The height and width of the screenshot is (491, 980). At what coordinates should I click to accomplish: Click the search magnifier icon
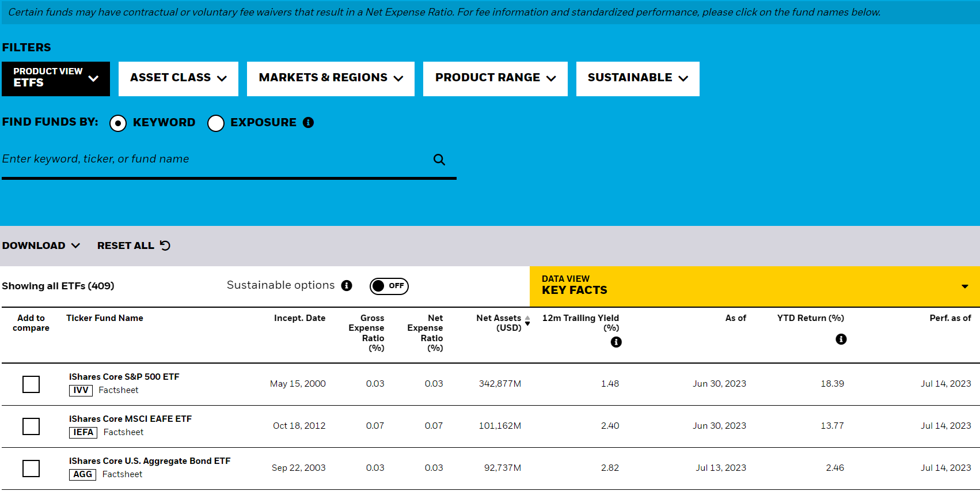[x=439, y=160]
